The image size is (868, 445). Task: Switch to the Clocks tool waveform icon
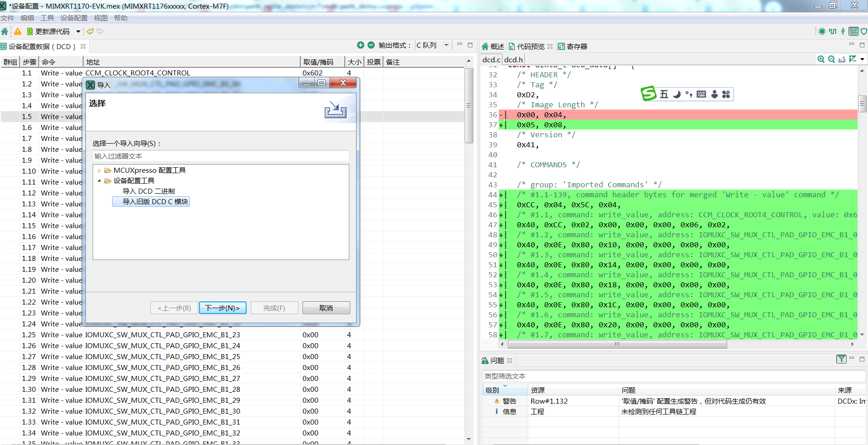tap(833, 31)
